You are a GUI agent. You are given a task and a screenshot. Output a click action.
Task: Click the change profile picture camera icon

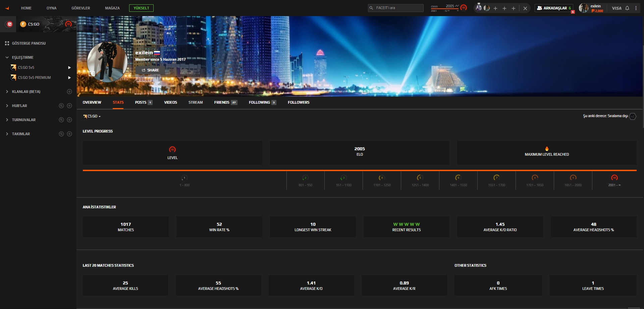(x=92, y=73)
